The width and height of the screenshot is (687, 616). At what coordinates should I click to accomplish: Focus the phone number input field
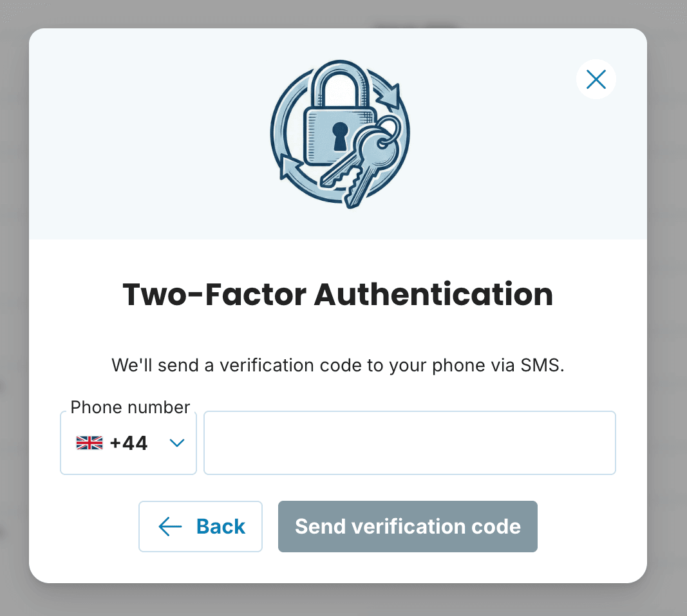coord(409,443)
